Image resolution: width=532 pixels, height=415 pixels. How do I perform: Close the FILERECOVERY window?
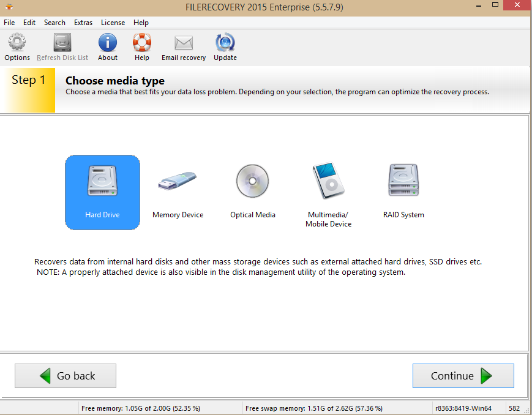point(517,5)
